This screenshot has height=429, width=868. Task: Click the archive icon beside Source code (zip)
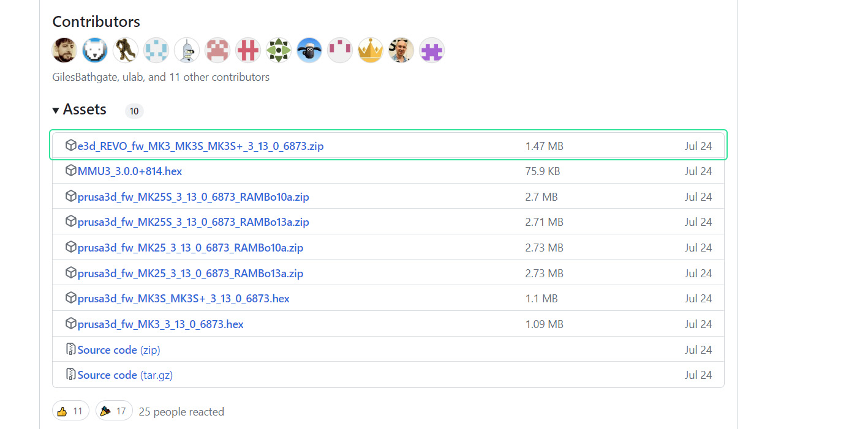tap(70, 349)
